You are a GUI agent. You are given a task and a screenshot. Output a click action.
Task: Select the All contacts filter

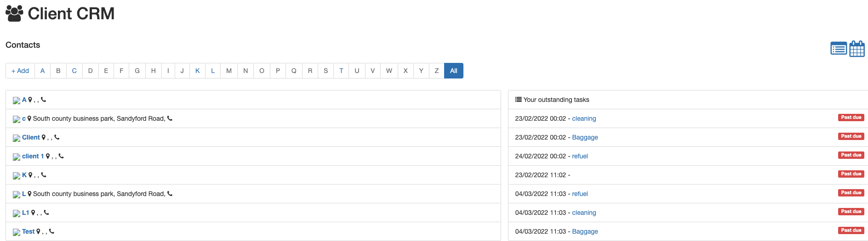[453, 71]
